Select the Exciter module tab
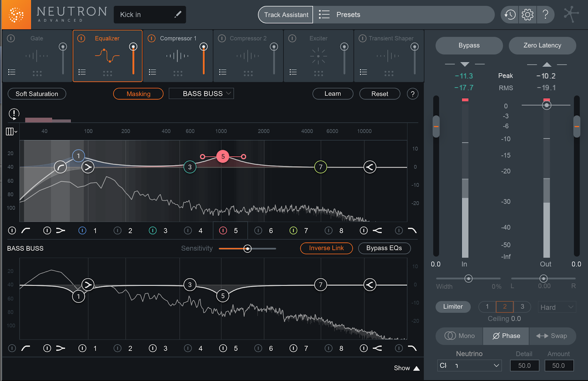 pyautogui.click(x=318, y=56)
